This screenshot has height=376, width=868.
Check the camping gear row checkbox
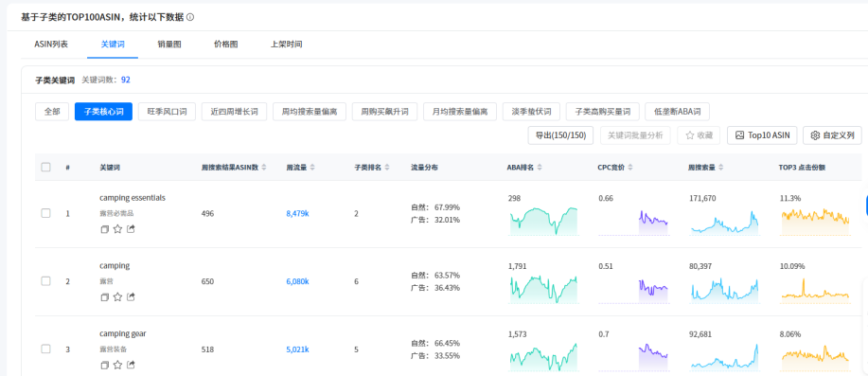tap(46, 349)
